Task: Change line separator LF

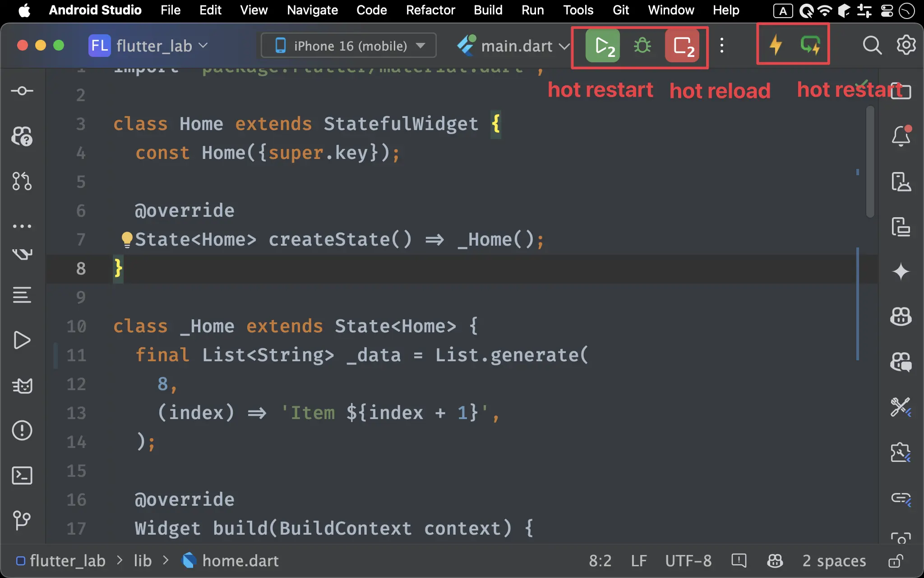Action: (x=638, y=560)
